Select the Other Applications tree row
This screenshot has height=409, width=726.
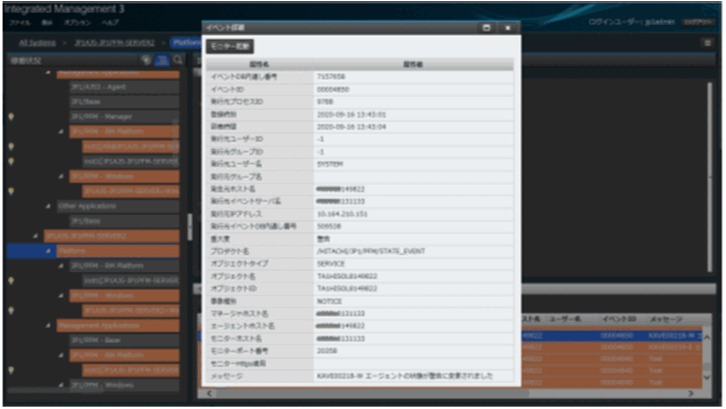point(118,206)
